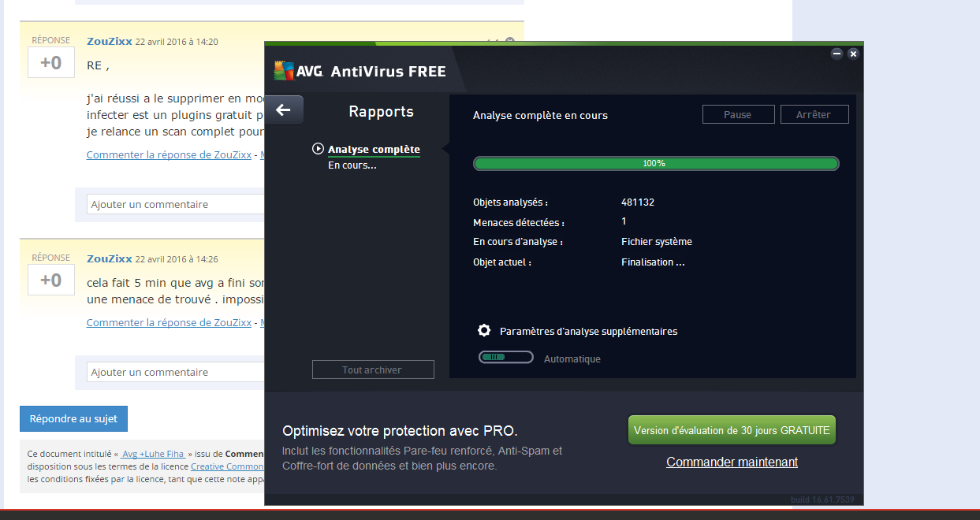Click Répondre au sujet button
The width and height of the screenshot is (980, 520).
73,419
